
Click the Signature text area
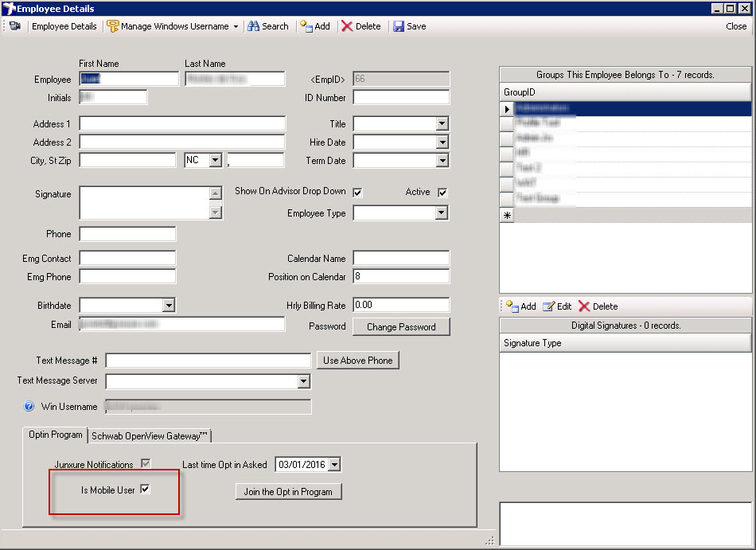(x=145, y=203)
